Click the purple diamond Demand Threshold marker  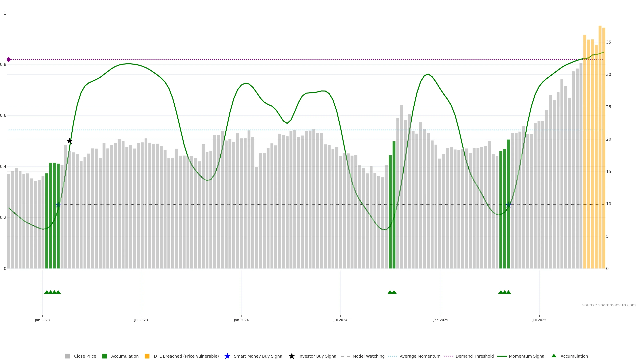9,59
